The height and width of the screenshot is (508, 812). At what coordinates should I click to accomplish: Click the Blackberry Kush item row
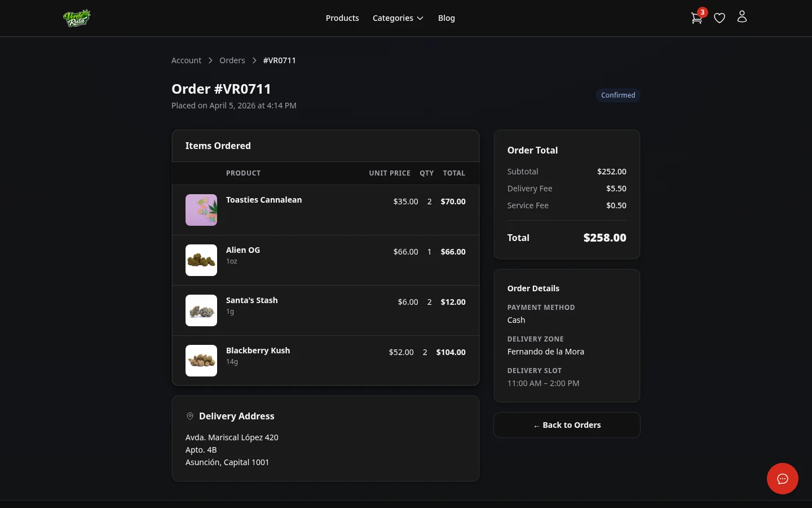tap(325, 360)
